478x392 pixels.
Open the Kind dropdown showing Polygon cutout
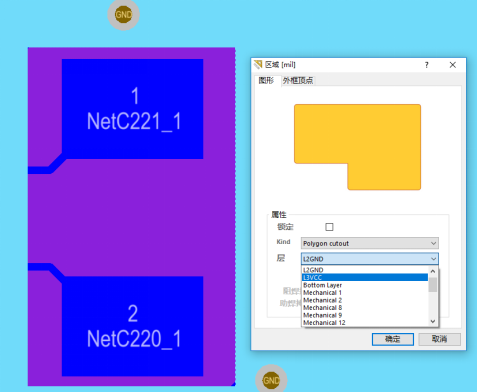tap(370, 243)
